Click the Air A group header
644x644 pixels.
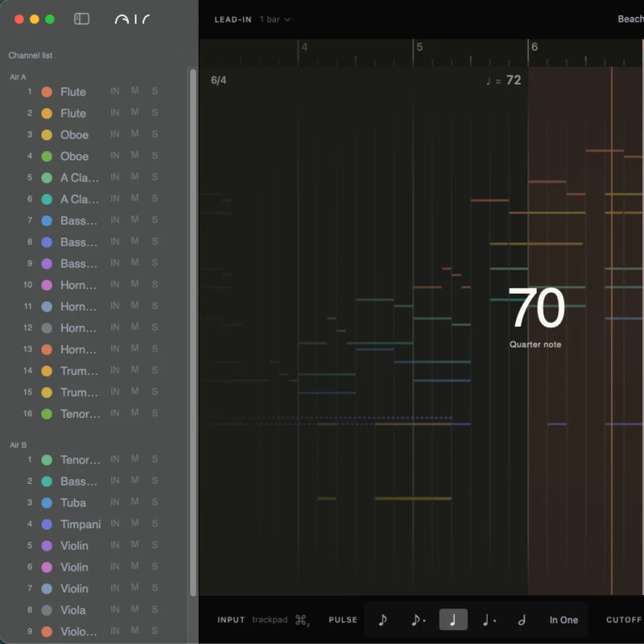pyautogui.click(x=18, y=76)
